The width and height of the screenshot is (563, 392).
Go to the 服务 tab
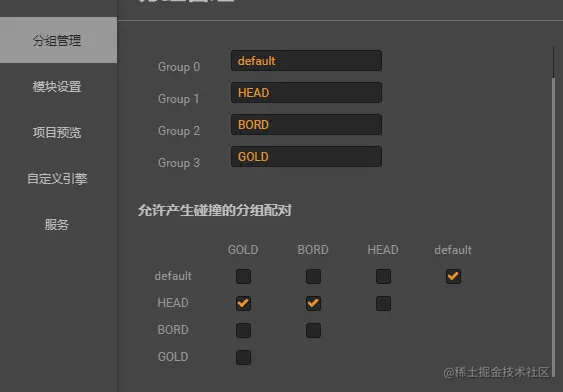point(57,224)
